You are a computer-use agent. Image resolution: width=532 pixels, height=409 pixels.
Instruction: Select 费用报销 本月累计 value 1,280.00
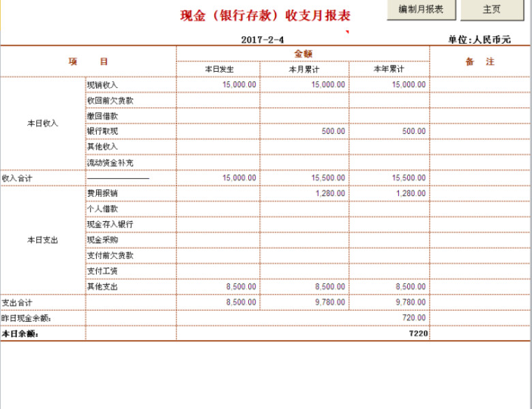(330, 193)
